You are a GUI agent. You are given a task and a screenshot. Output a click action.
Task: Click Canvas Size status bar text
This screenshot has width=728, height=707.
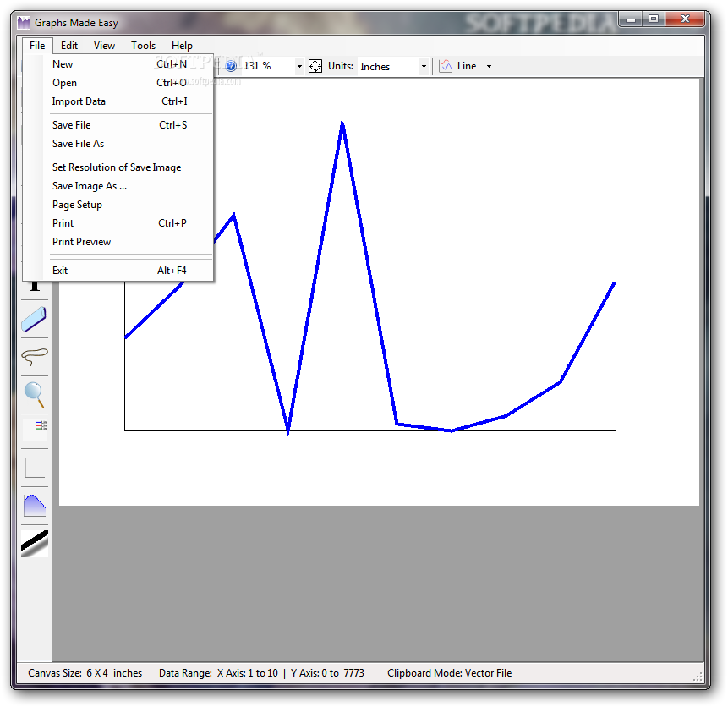[85, 673]
